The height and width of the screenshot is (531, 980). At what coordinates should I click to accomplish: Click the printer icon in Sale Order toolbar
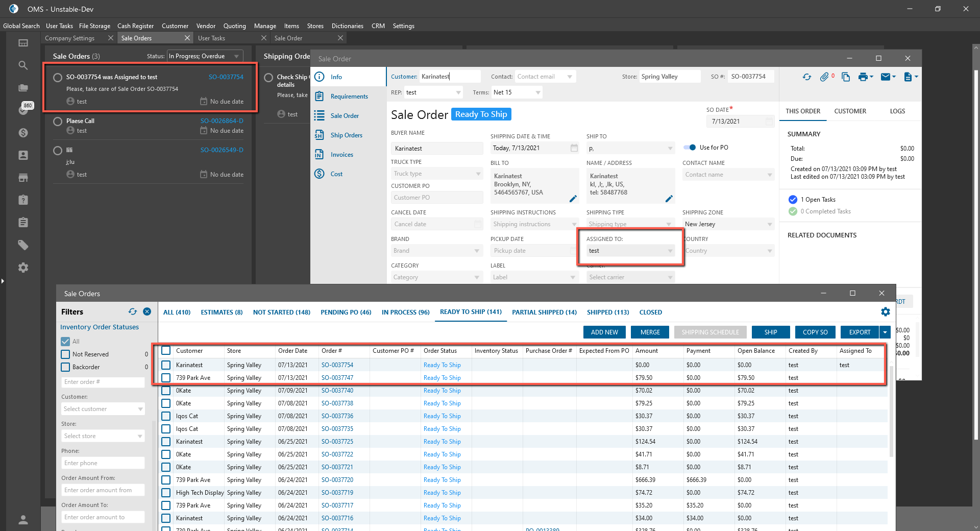(863, 77)
